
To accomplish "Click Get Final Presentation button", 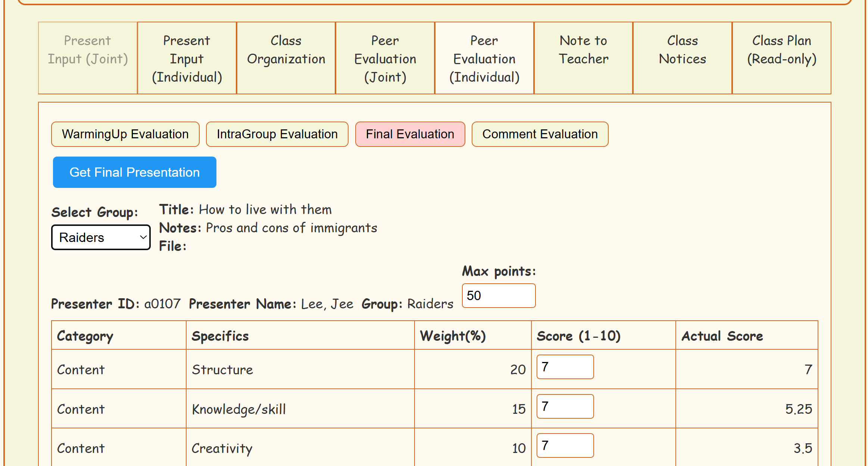I will point(134,172).
